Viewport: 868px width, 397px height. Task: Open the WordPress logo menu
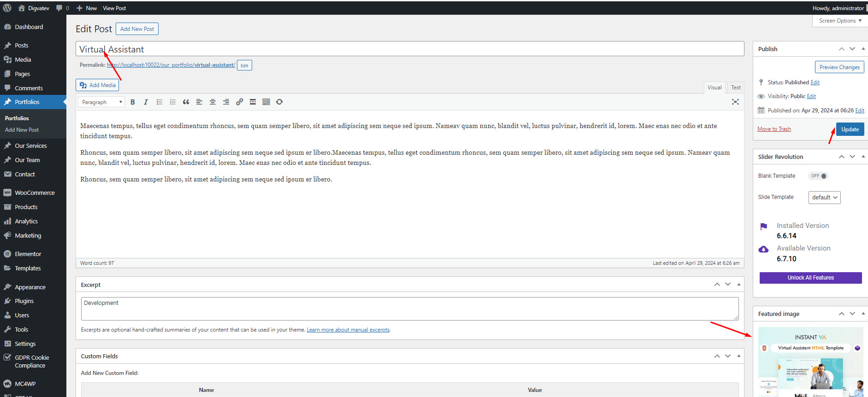[x=7, y=8]
